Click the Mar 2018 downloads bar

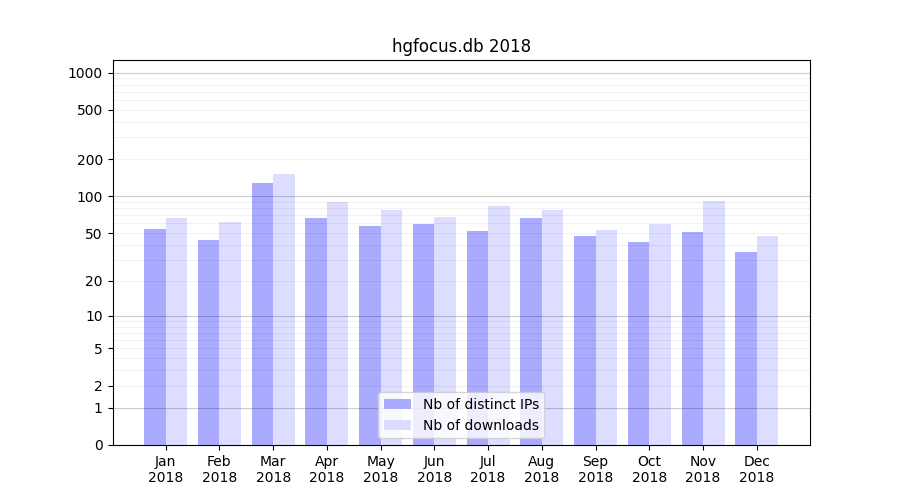284,309
